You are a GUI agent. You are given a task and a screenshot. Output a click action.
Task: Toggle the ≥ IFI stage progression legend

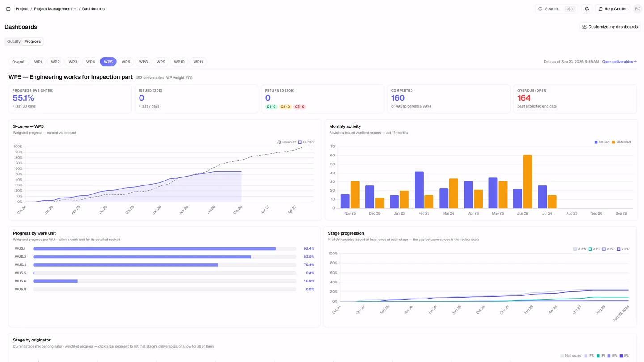pos(594,249)
